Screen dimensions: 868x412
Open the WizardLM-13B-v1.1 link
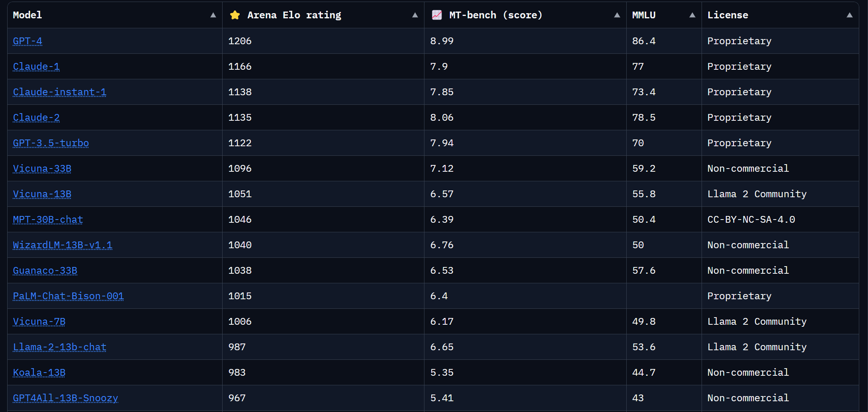(x=63, y=245)
